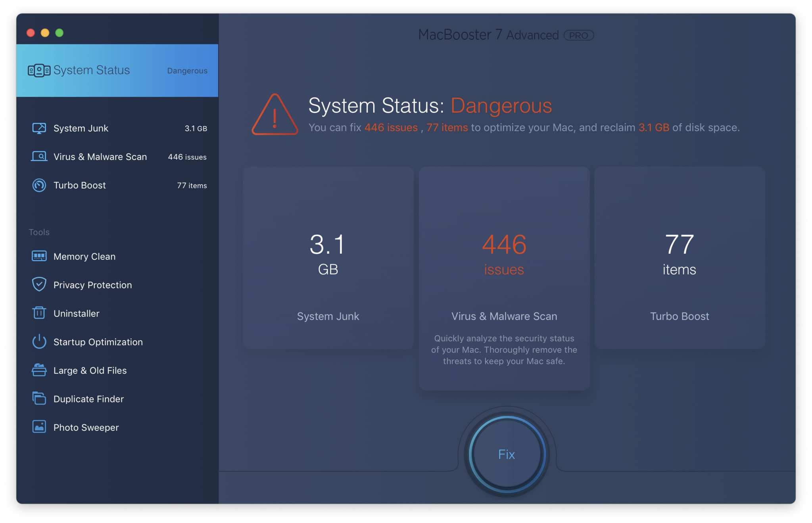Click the Turbo Boost gauge icon

pos(39,185)
